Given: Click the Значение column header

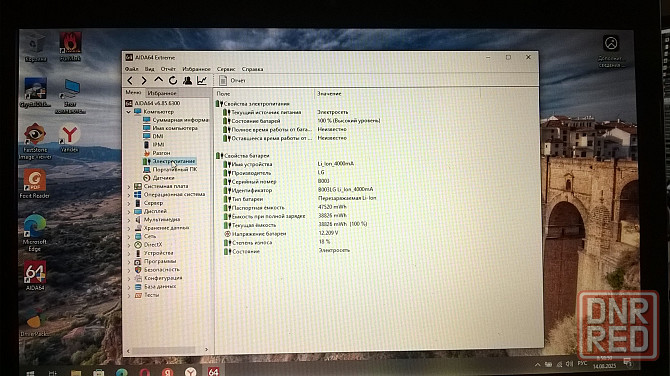Looking at the screenshot, I should tap(397, 93).
